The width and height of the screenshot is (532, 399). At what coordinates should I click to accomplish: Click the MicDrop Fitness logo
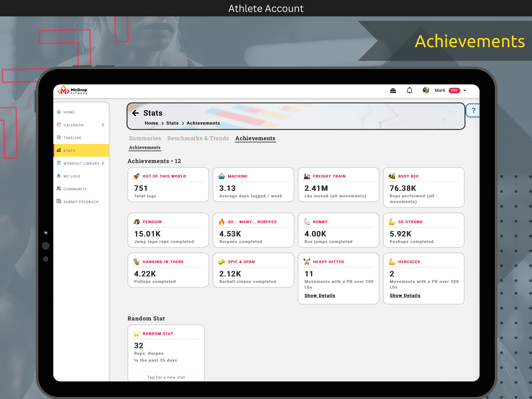pos(72,90)
